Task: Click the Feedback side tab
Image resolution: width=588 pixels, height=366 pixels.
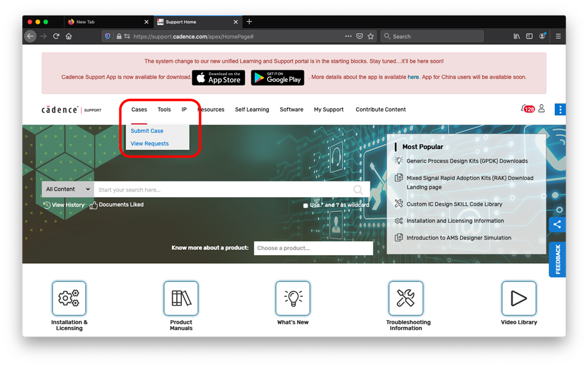Action: pos(557,260)
